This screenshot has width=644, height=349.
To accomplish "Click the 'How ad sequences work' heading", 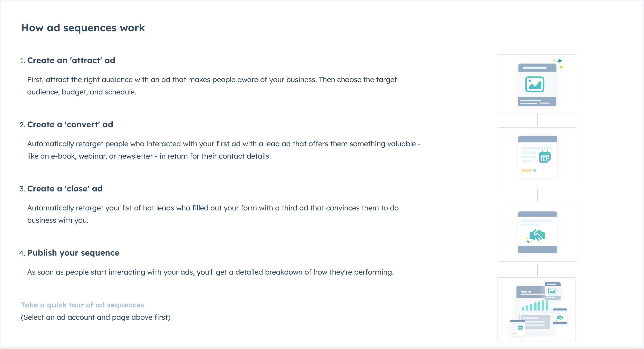I will pos(83,28).
